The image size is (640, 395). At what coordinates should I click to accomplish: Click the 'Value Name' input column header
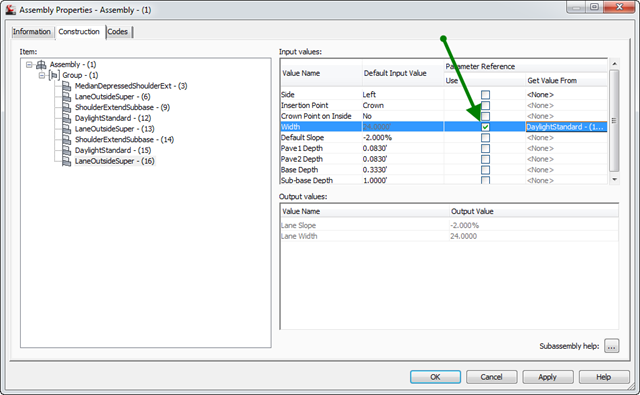pyautogui.click(x=321, y=73)
